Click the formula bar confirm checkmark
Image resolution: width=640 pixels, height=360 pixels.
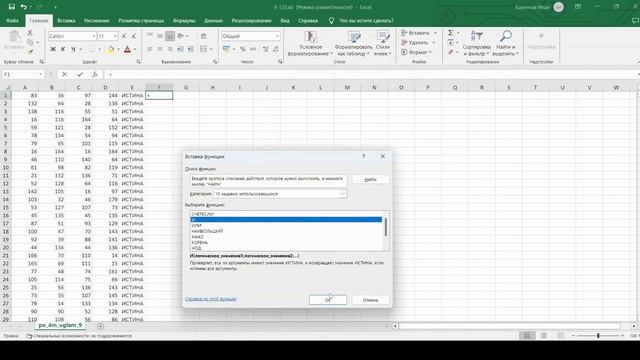(80, 74)
